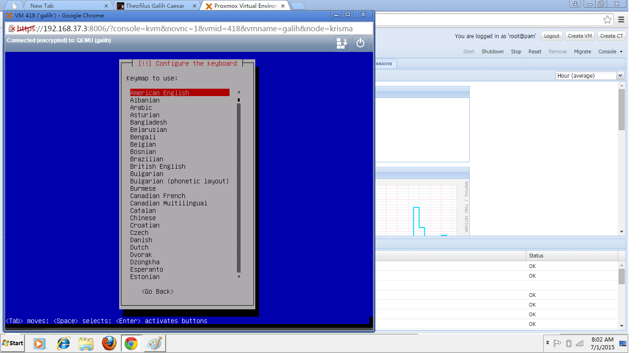Open Windows Explorer folder taskbar icon
The width and height of the screenshot is (644, 353).
86,343
